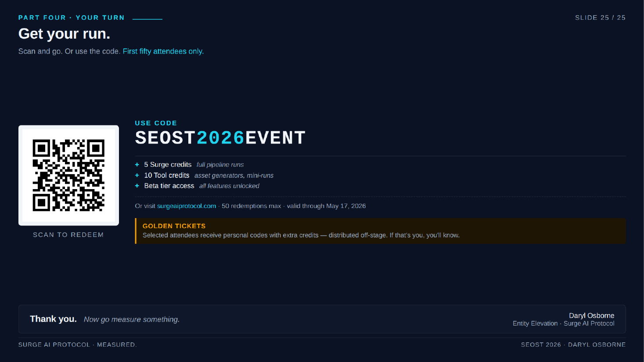Click 'Entity Elevation · Surge AI Protocol' line
644x362 pixels.
564,323
